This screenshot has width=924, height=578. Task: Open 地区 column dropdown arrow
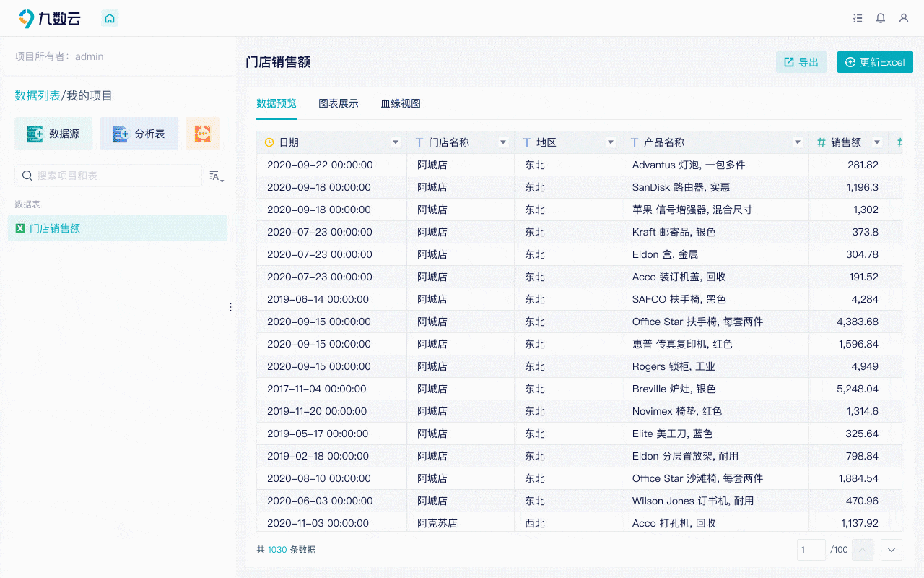pos(611,142)
